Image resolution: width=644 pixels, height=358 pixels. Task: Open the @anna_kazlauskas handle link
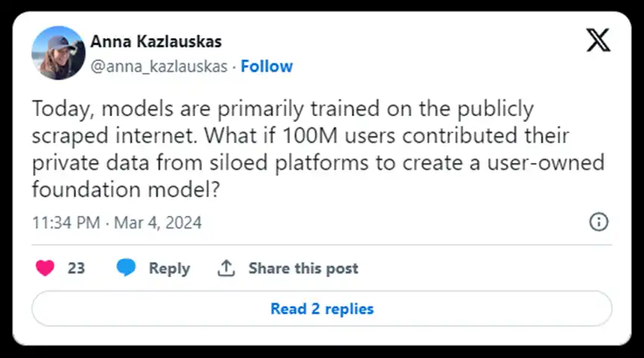click(x=159, y=66)
